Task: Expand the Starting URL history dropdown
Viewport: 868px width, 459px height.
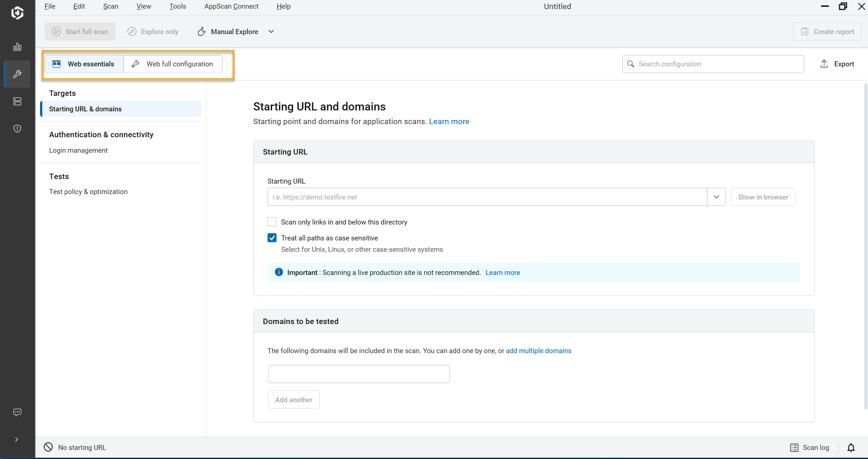Action: tap(717, 197)
